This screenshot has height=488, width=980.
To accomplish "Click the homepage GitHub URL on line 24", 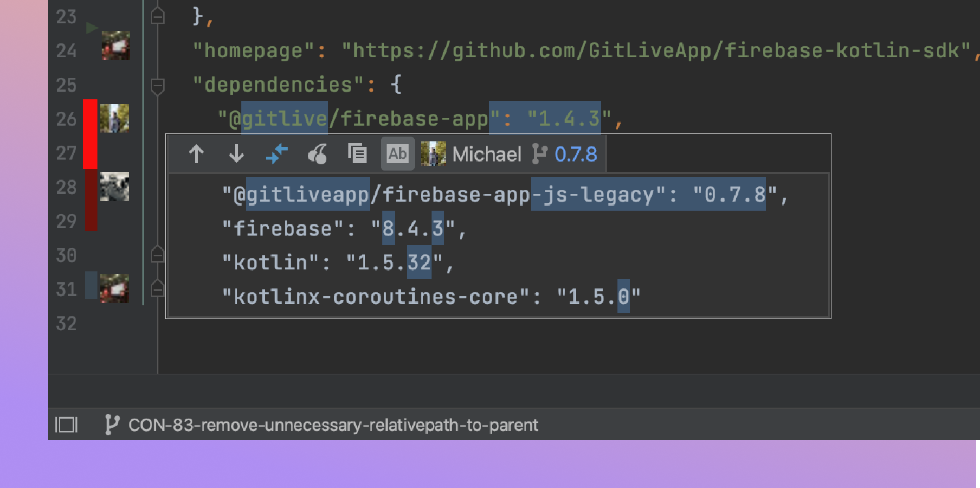I will pyautogui.click(x=656, y=50).
